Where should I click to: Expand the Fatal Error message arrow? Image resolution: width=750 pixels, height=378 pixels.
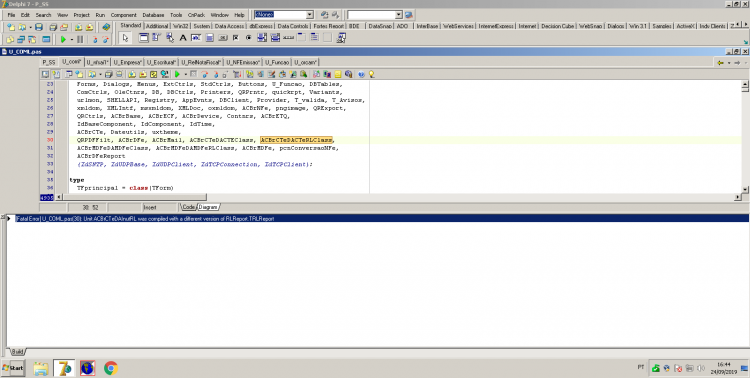[x=9, y=219]
